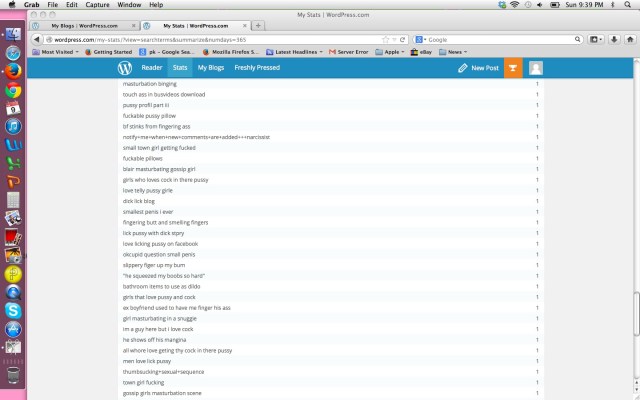Open the Apple menu

[12, 4]
